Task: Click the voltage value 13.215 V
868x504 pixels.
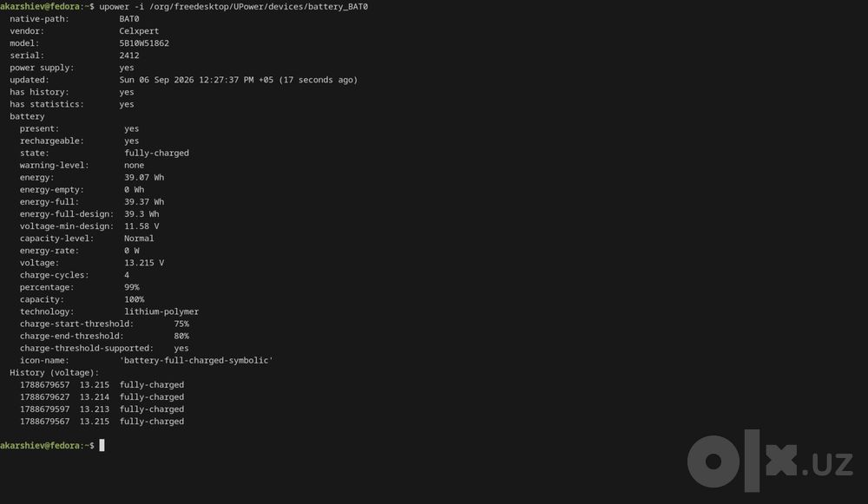Action: tap(144, 262)
